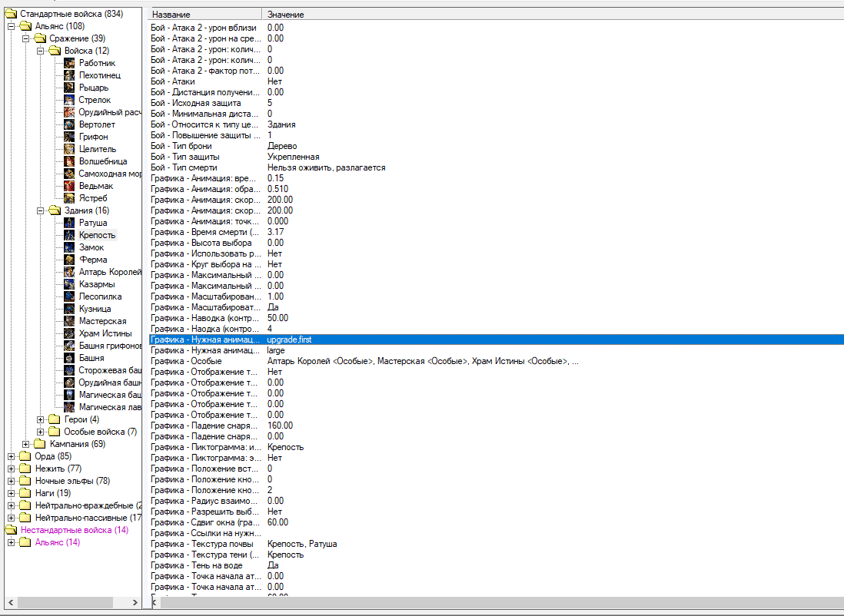Select the Самоходная мор unit icon

(x=69, y=174)
